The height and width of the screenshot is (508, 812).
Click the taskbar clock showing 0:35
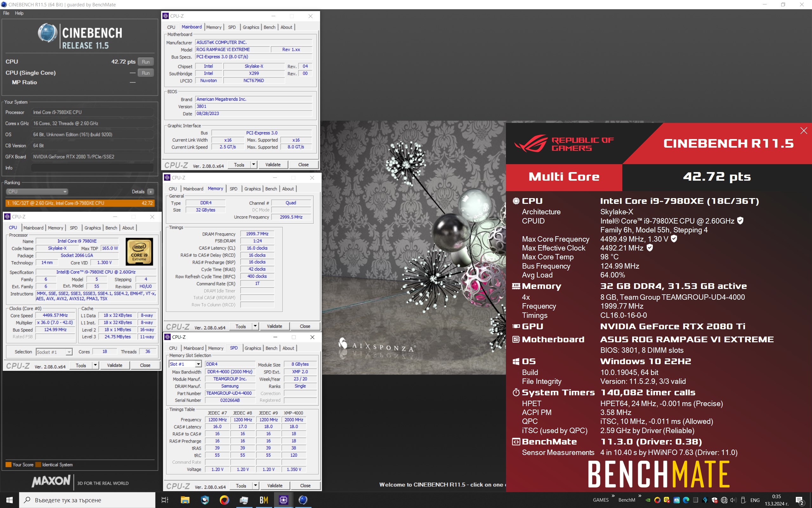click(776, 500)
